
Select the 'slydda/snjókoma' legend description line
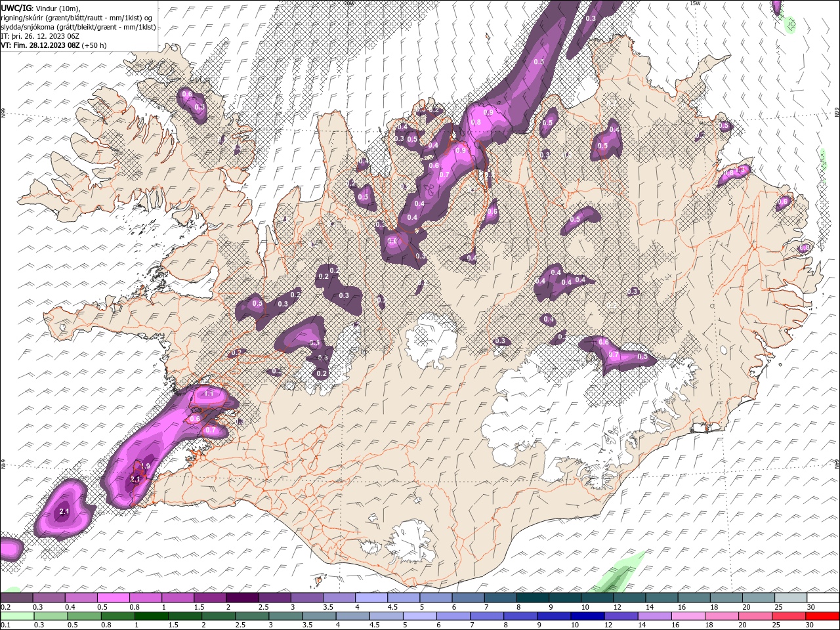coord(78,27)
